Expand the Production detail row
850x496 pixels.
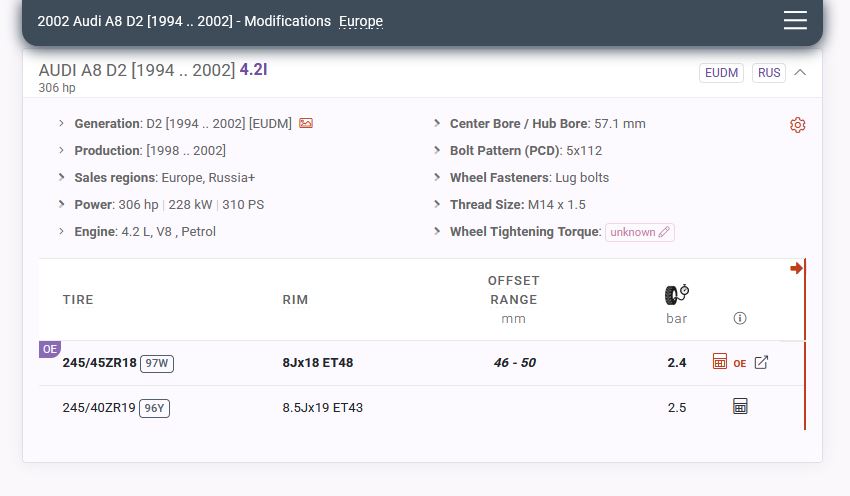coord(61,150)
